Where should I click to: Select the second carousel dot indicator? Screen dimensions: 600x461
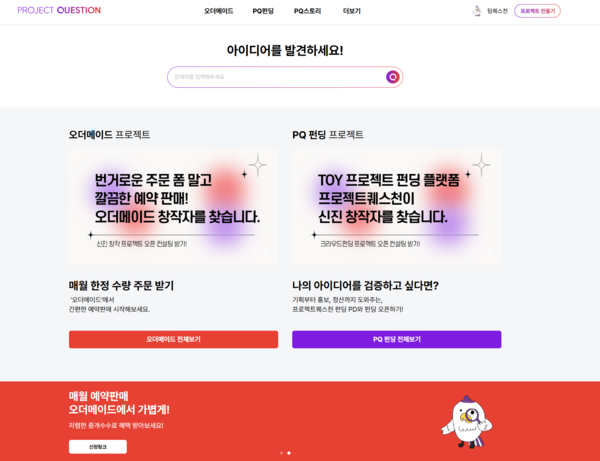point(289,453)
